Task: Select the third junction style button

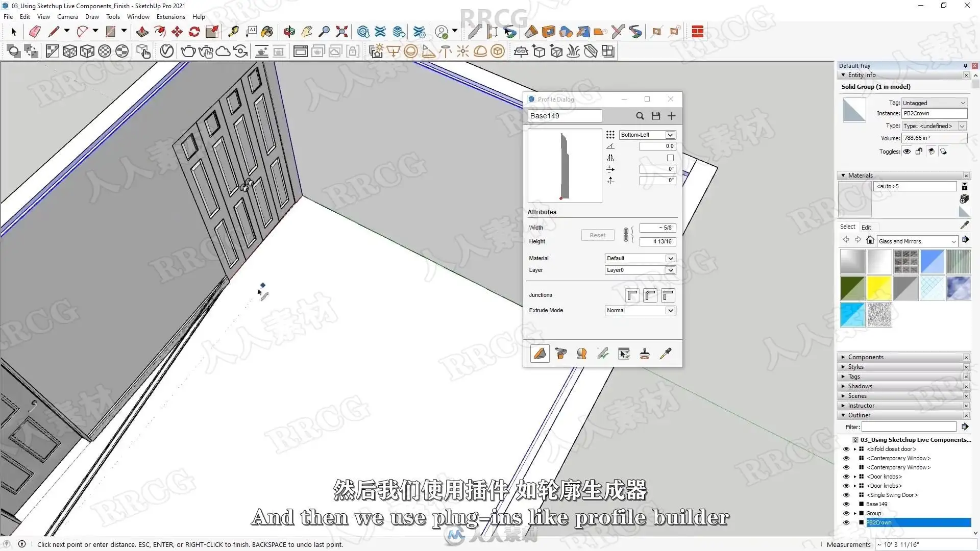Action: tap(668, 295)
